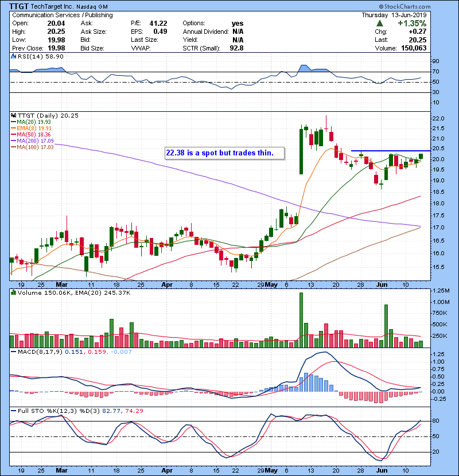Click the '22.0' price axis label

[x=438, y=118]
